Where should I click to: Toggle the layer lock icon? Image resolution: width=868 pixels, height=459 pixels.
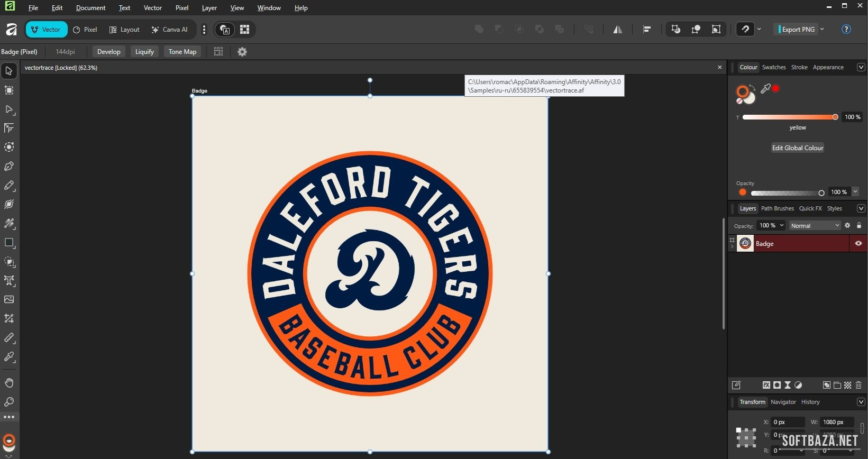tap(859, 226)
